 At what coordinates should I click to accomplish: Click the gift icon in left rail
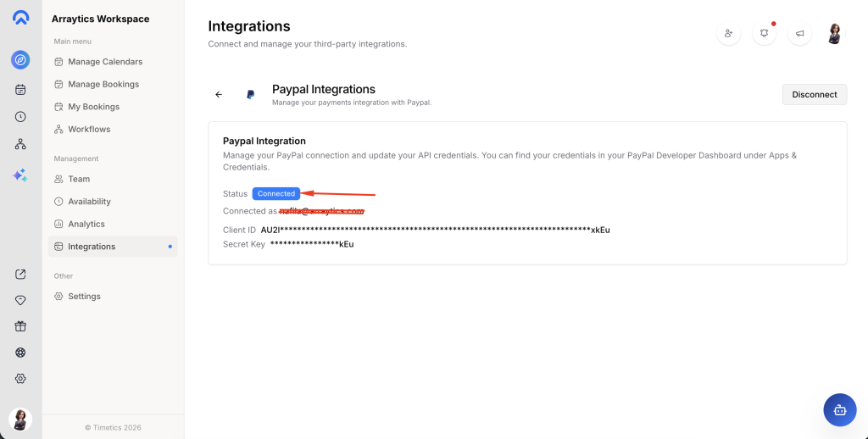pos(20,326)
